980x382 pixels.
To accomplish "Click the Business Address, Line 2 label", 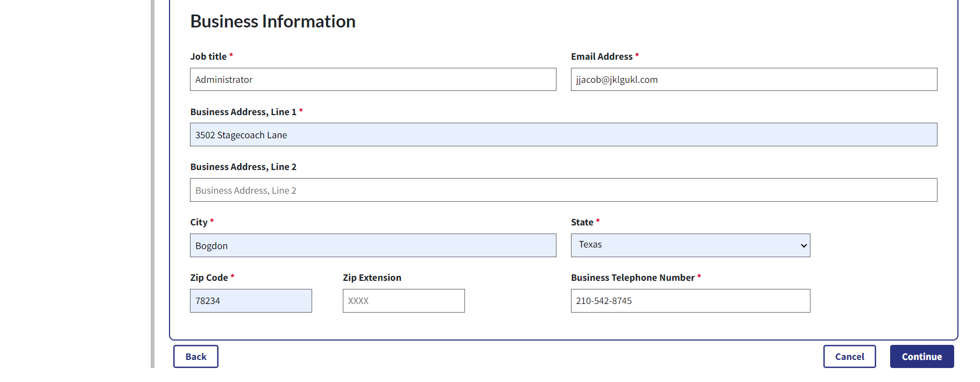I will coord(243,167).
